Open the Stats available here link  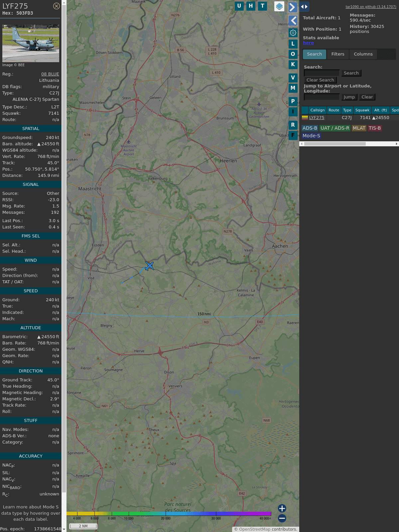tap(308, 43)
